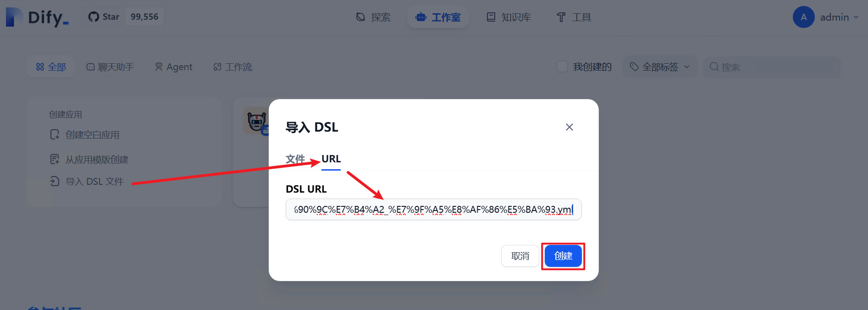Close the 导入 DSL dialog
This screenshot has height=310, width=868.
click(x=569, y=127)
